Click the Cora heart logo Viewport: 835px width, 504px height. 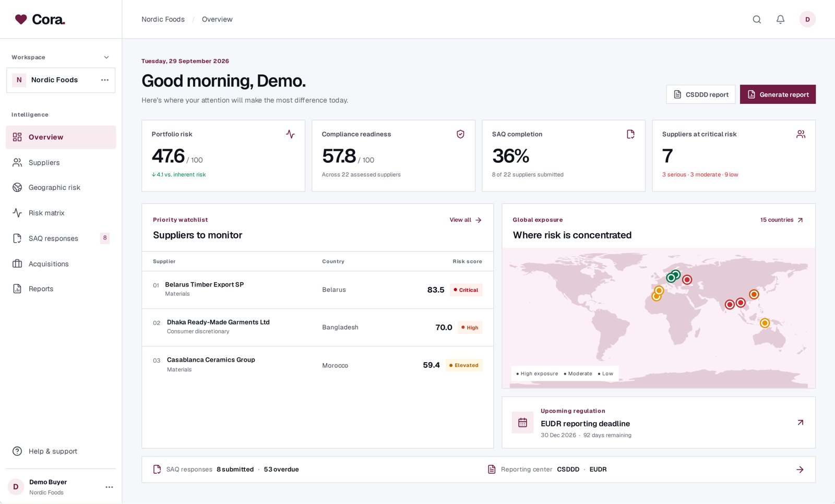coord(21,19)
